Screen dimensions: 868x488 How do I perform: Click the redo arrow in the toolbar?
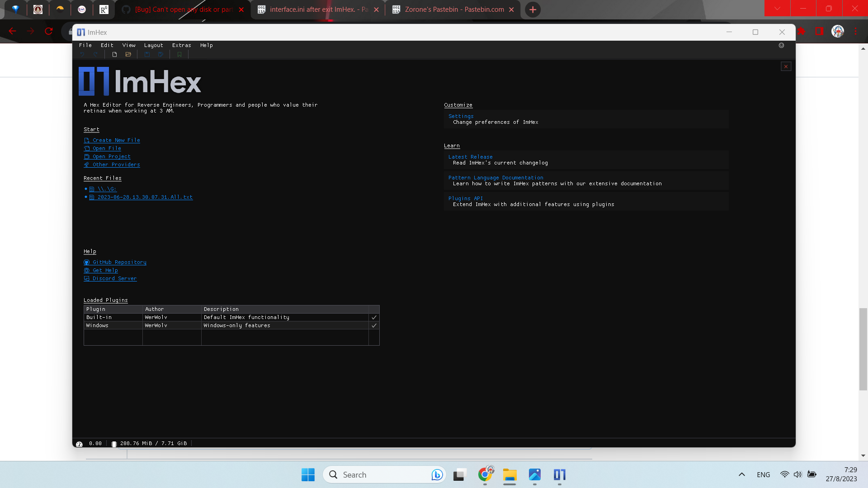[x=96, y=54]
